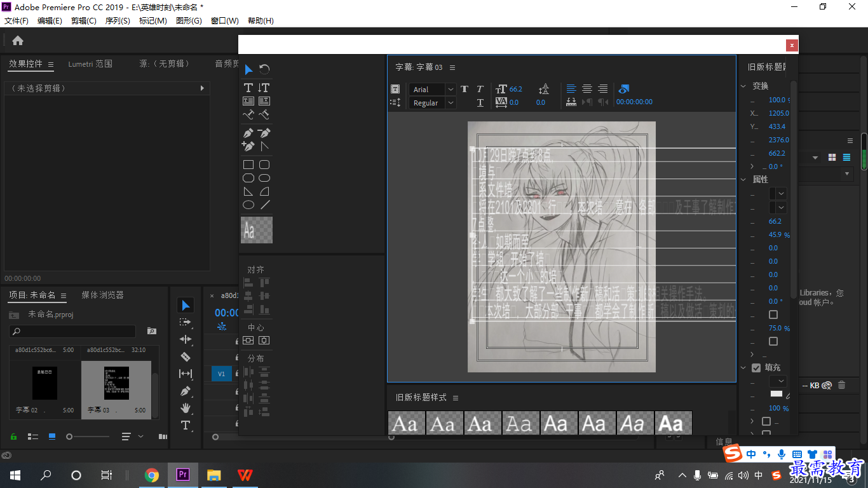Select the Ellipse tool
This screenshot has width=868, height=488.
pyautogui.click(x=248, y=205)
